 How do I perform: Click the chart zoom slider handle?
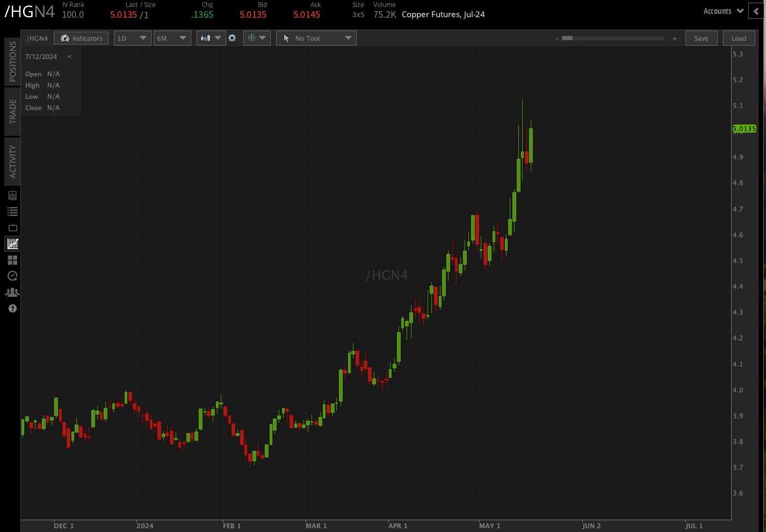(567, 38)
